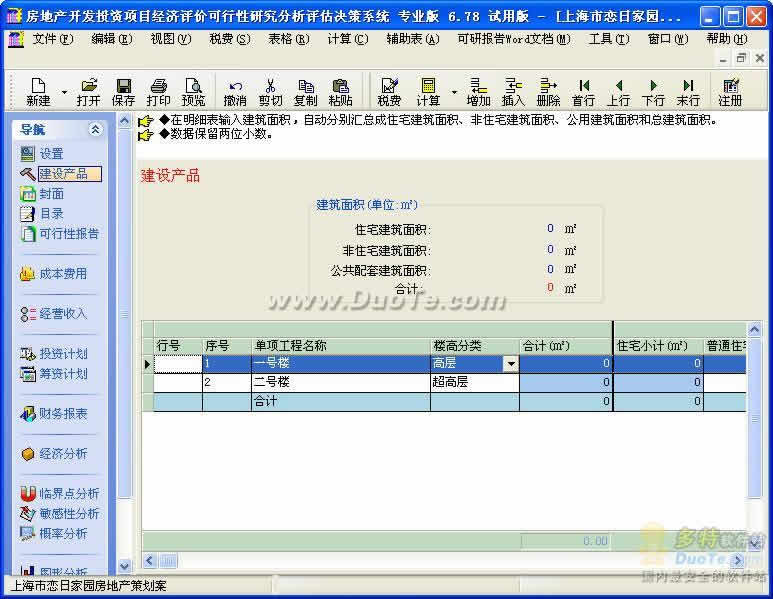Click the table's horizontal scrollbar right arrow

738,561
